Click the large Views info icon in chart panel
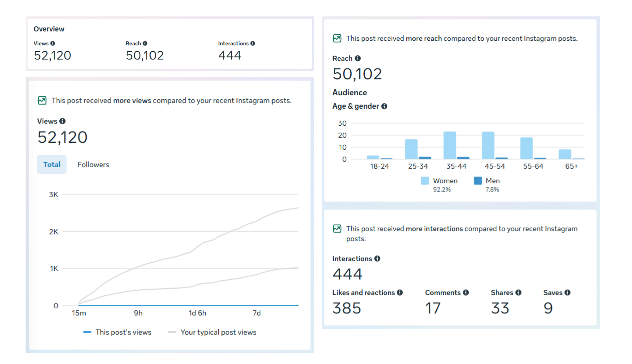The image size is (632, 364). tap(63, 121)
